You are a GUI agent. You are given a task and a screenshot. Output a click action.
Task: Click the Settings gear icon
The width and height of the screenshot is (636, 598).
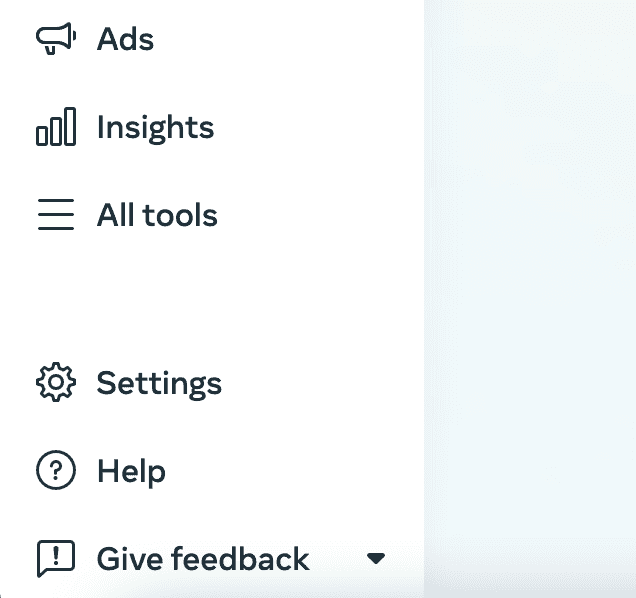click(x=56, y=382)
